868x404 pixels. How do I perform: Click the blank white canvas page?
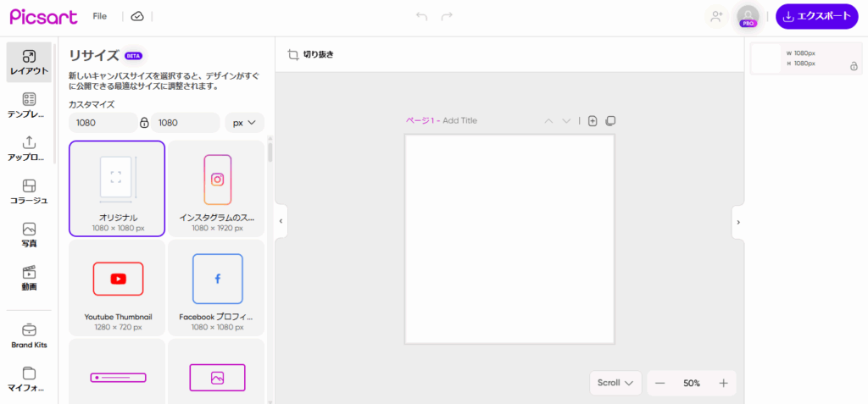(x=509, y=239)
